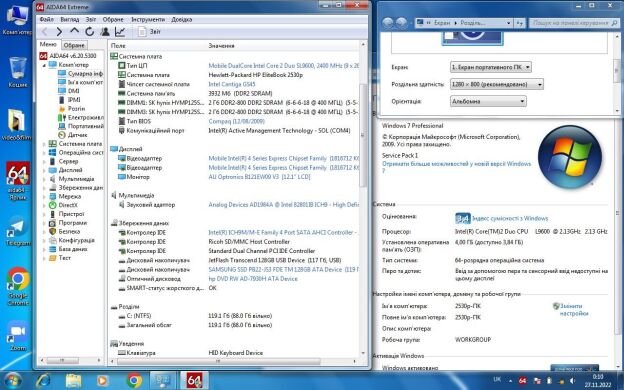The height and width of the screenshot is (390, 624).
Task: Open the Екран display dropdown
Action: coord(491,67)
